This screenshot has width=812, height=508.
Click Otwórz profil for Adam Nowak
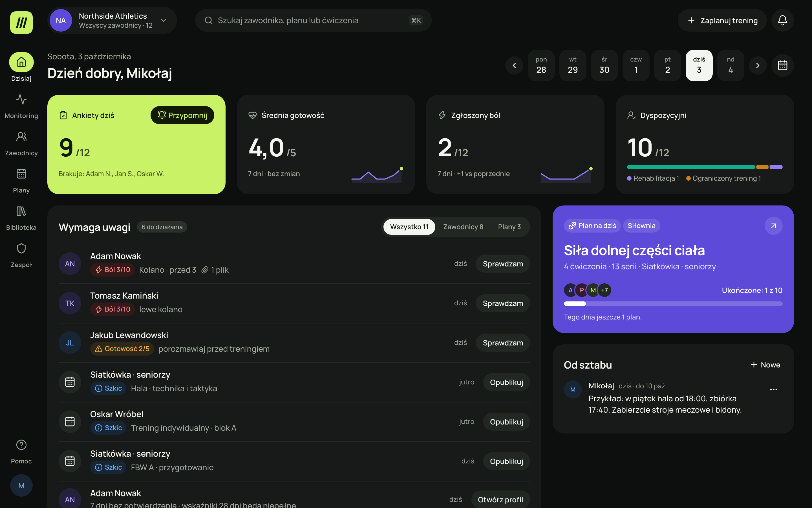(500, 500)
